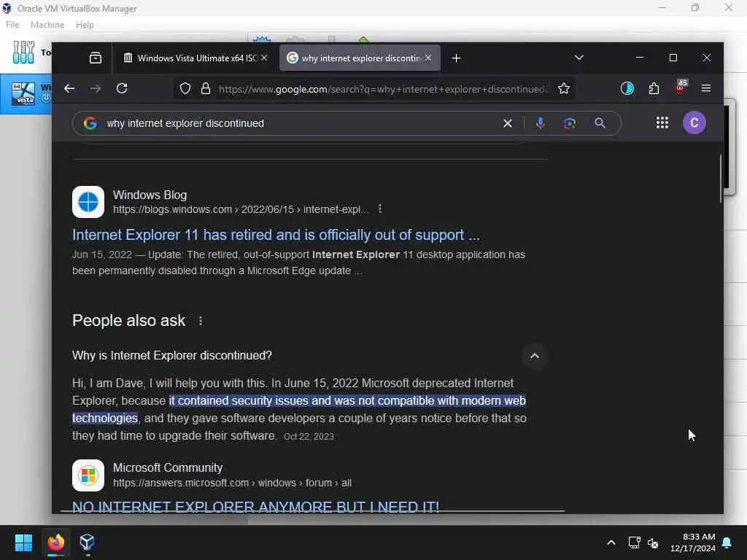The width and height of the screenshot is (747, 560).
Task: Open the tracking protection shield icon
Action: coord(185,88)
